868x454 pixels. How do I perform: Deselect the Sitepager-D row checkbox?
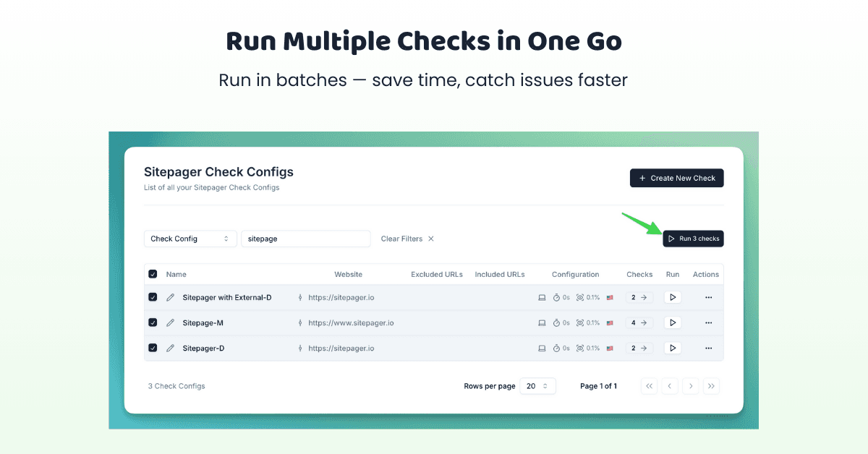pyautogui.click(x=153, y=348)
